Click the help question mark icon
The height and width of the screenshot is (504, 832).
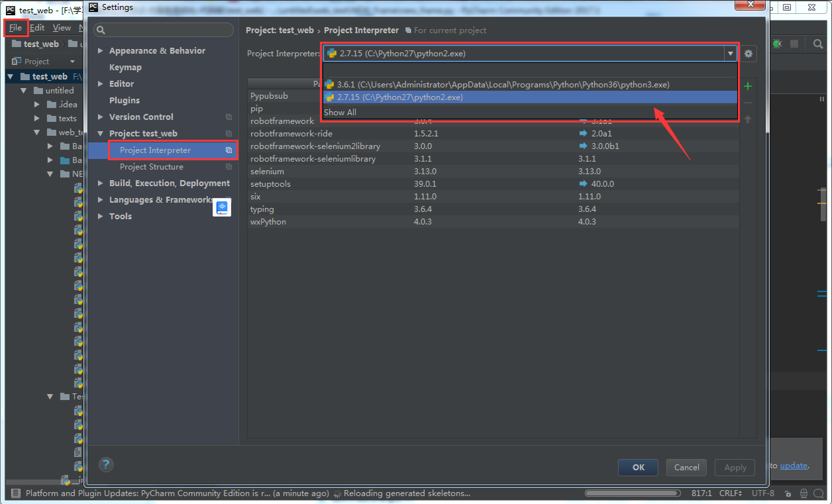point(106,464)
